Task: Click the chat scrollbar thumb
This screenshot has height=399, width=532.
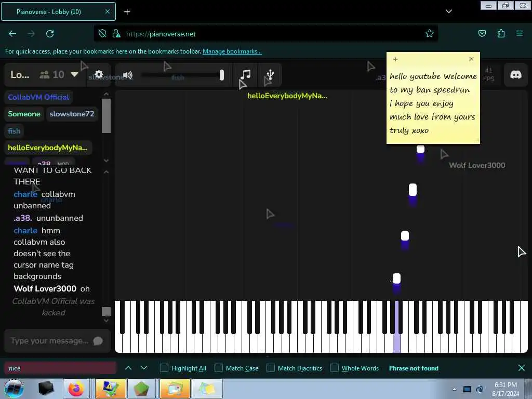Action: pos(106,312)
